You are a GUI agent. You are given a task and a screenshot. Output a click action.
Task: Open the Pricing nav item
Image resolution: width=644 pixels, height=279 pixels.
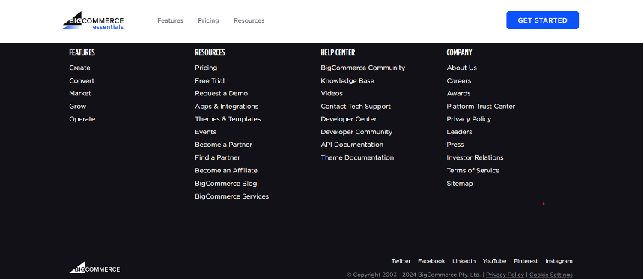(208, 20)
